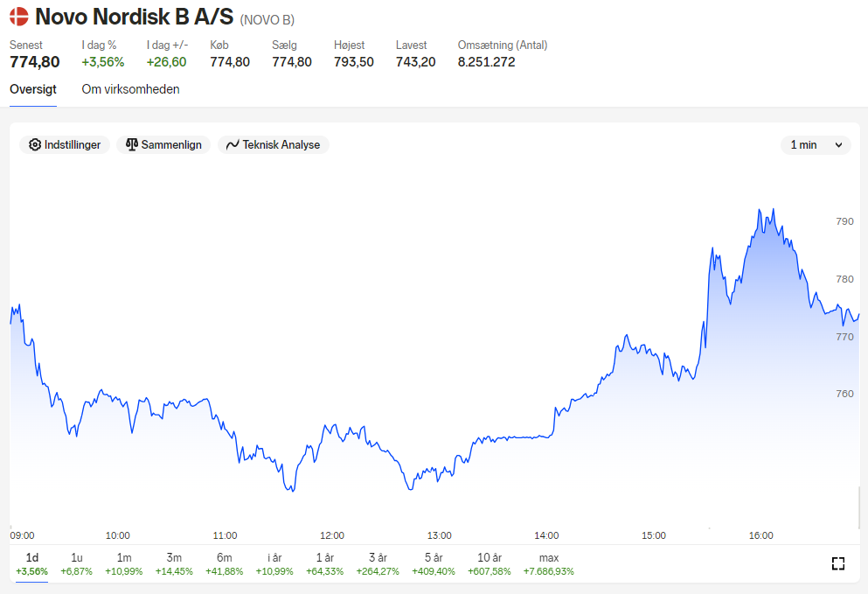Switch to Om virksomheden tab
868x594 pixels.
point(130,89)
